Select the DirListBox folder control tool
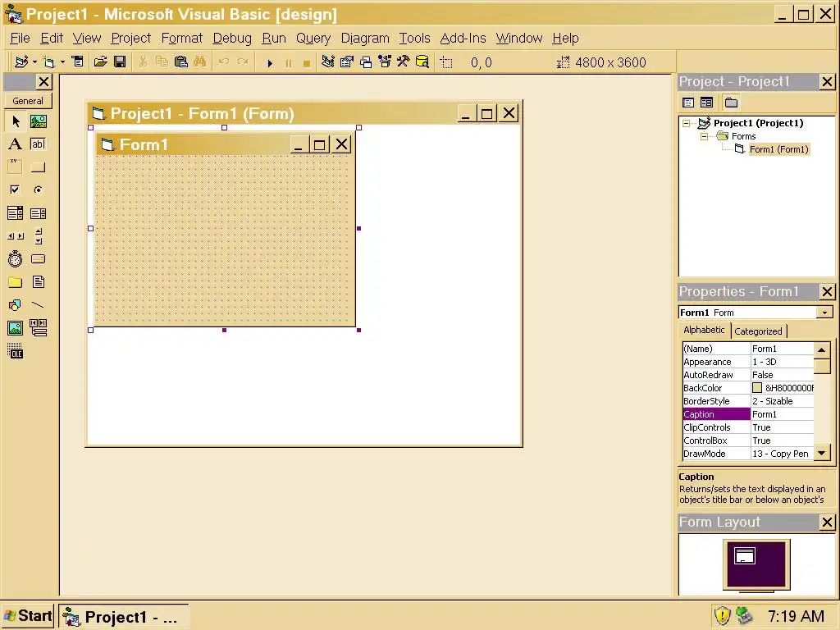Image resolution: width=840 pixels, height=630 pixels. pyautogui.click(x=16, y=282)
